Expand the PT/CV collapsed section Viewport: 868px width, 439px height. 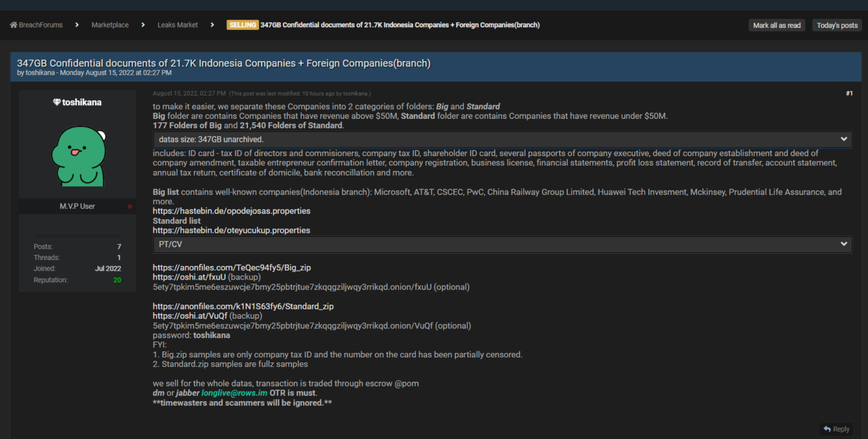(502, 244)
